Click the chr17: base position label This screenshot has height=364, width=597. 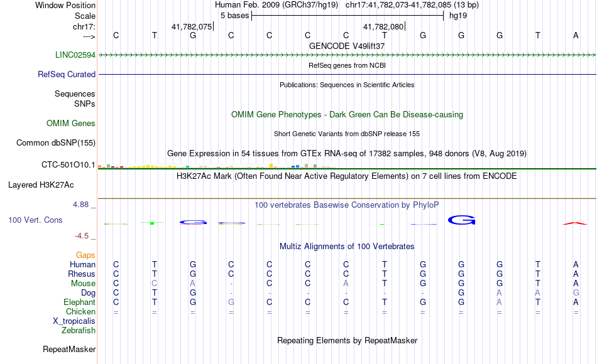[84, 26]
